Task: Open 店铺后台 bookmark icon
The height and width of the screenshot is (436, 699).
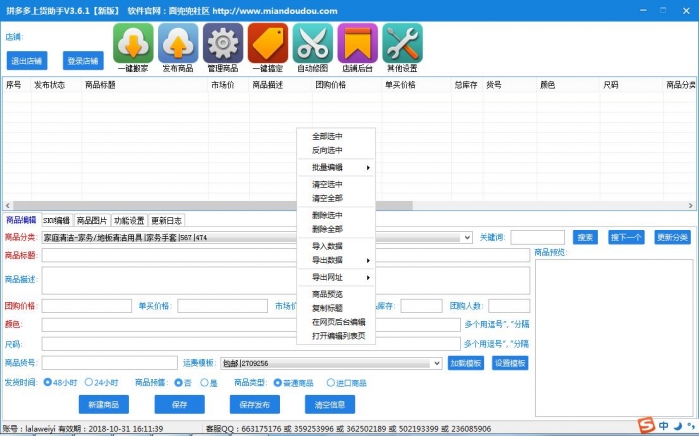Action: point(358,43)
